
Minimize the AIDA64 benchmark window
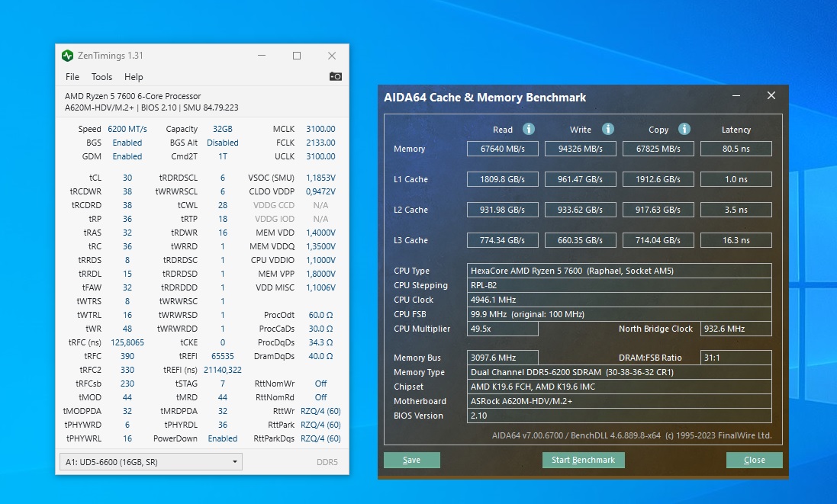pyautogui.click(x=736, y=96)
